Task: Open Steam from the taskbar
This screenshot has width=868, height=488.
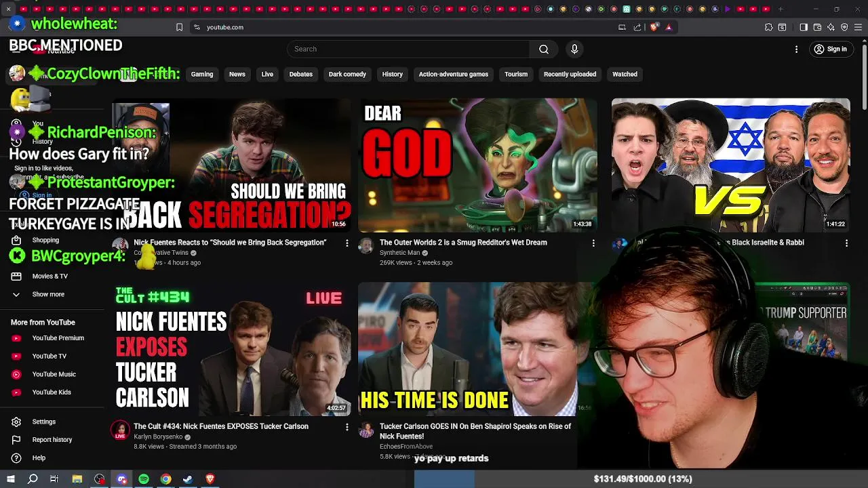Action: 188,479
